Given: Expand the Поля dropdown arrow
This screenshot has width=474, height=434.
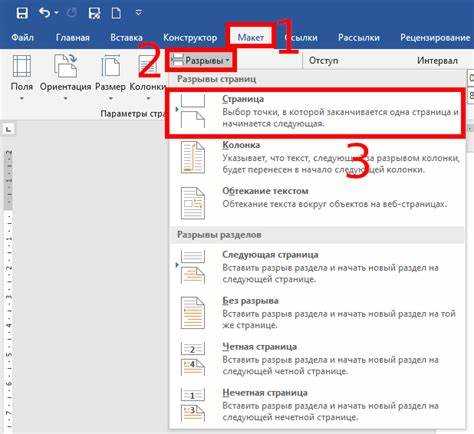Looking at the screenshot, I should click(x=22, y=98).
